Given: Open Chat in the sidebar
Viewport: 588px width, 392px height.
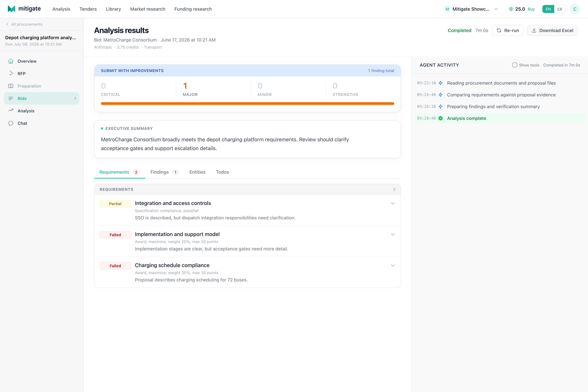Looking at the screenshot, I should click(41, 123).
